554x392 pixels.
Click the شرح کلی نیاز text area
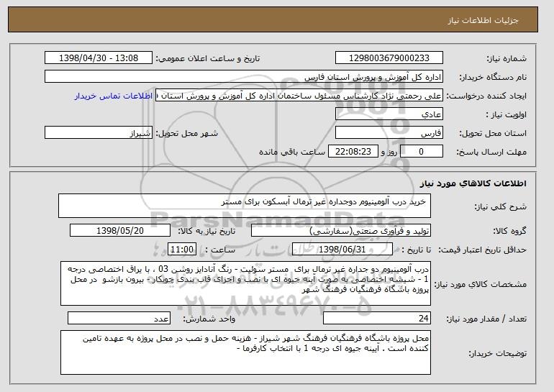tap(245, 206)
